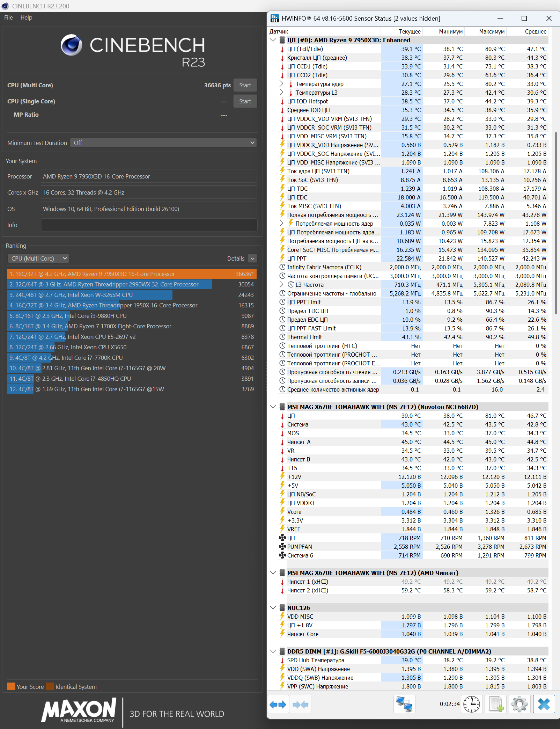
Task: Click thermometer icon beside ЦП IOD Hotspot
Action: [282, 101]
